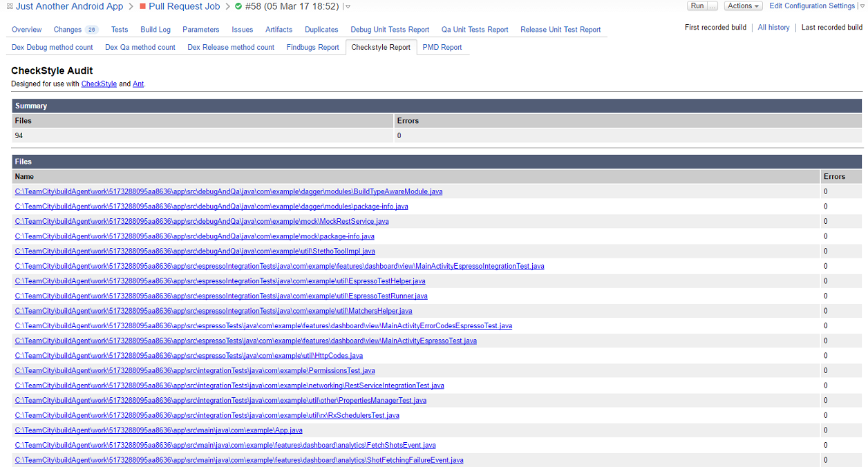
Task: Open the Release Unit Test Report tab
Action: point(560,30)
